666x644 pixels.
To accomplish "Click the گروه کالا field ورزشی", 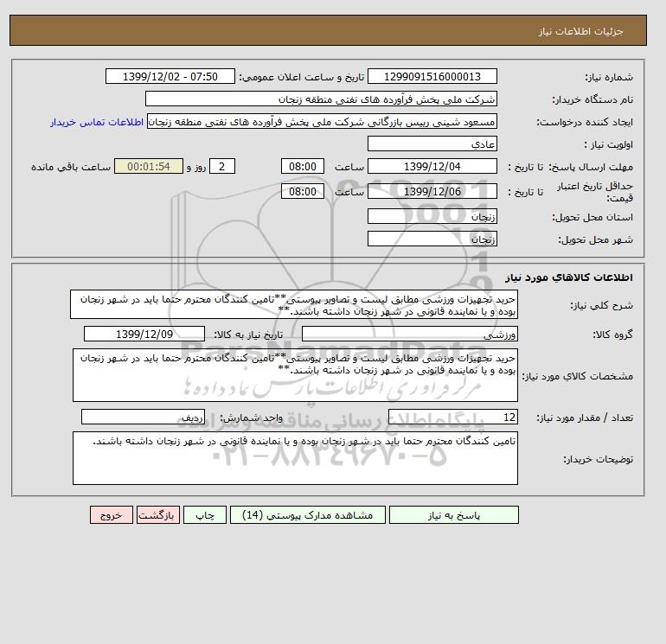I will (409, 334).
